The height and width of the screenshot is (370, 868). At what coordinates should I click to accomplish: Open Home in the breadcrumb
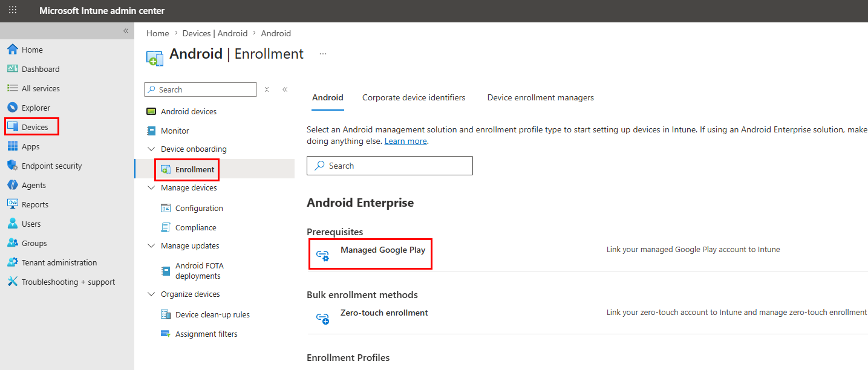(158, 33)
